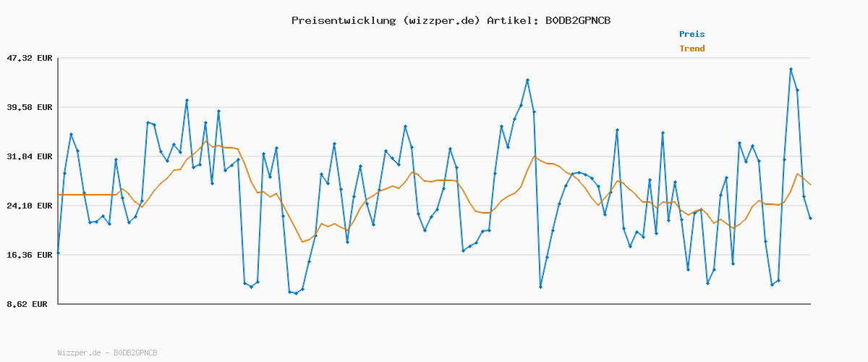This screenshot has width=868, height=362.
Task: Click the second-highest blue peak mid-chart
Action: click(x=527, y=80)
